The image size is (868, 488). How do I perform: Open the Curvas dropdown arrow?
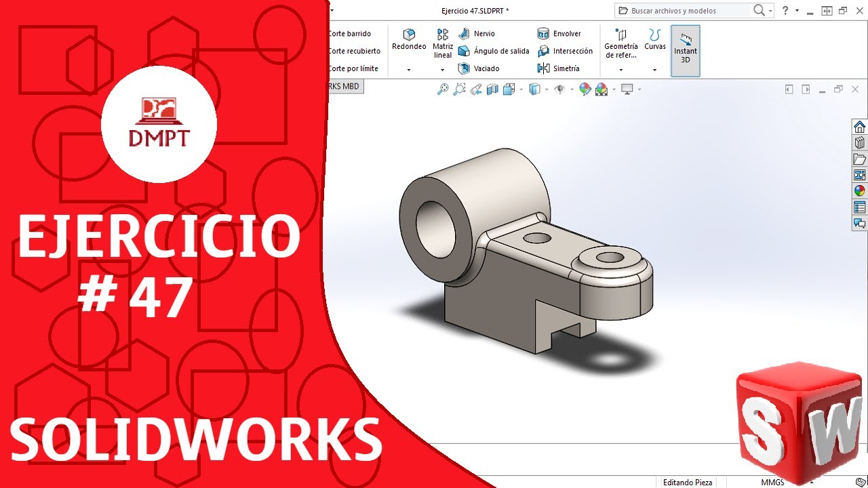click(655, 70)
